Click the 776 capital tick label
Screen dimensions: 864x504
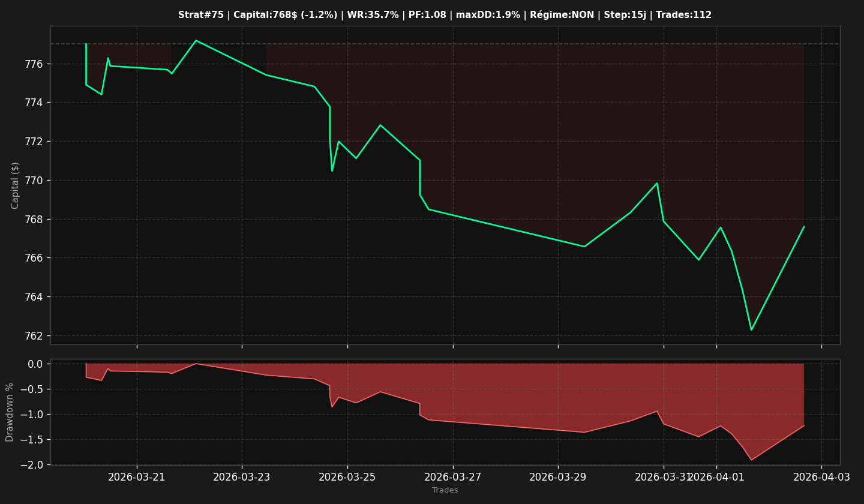(35, 64)
